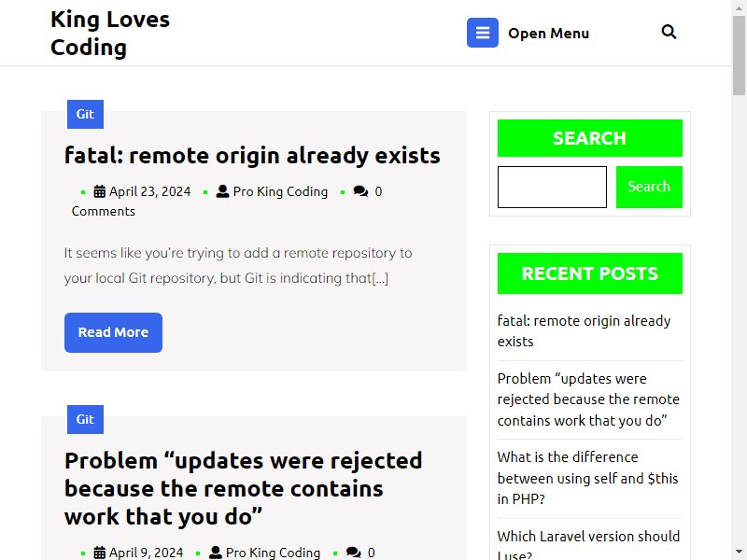747x560 pixels.
Task: Click comments bubble icon in first post
Action: click(360, 191)
